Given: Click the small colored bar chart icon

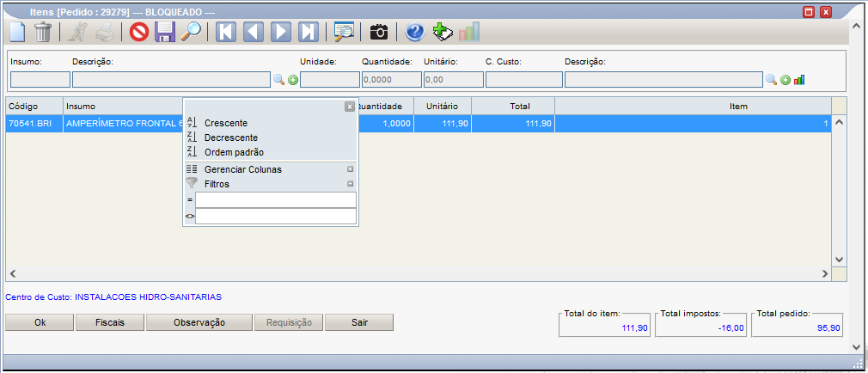Looking at the screenshot, I should pos(798,80).
